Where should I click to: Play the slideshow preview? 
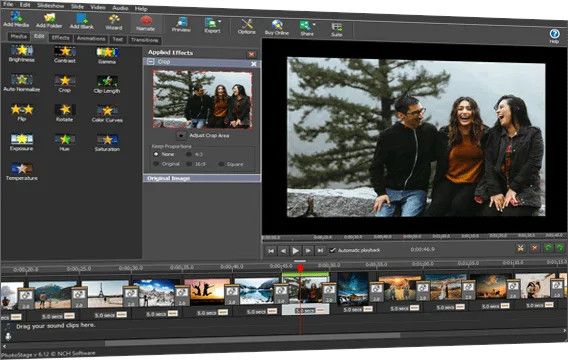[296, 250]
